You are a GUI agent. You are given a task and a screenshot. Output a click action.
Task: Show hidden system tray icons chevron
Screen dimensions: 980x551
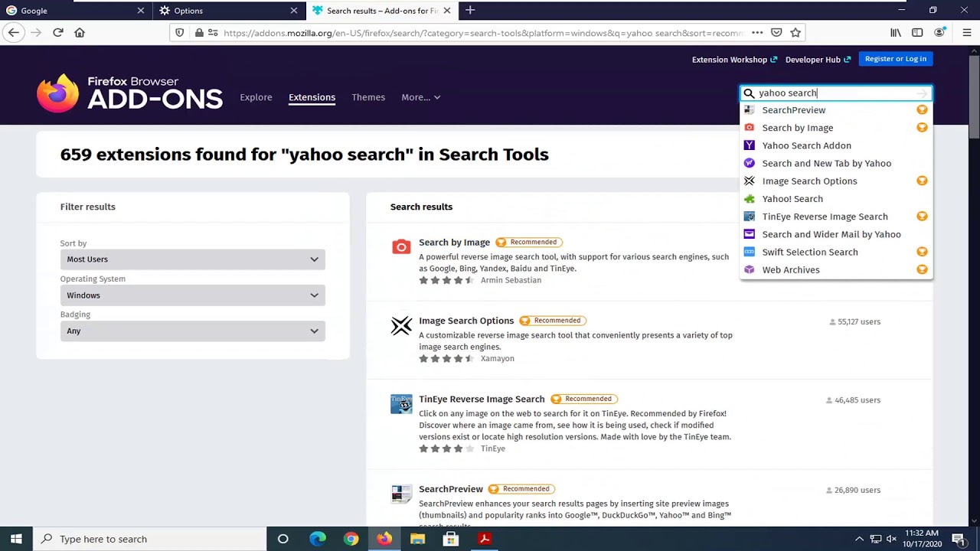coord(859,539)
